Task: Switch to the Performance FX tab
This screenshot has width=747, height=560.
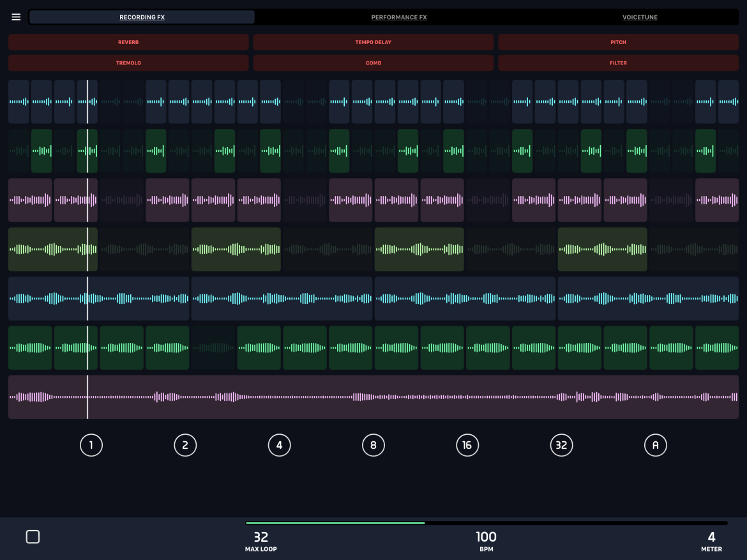Action: tap(399, 17)
